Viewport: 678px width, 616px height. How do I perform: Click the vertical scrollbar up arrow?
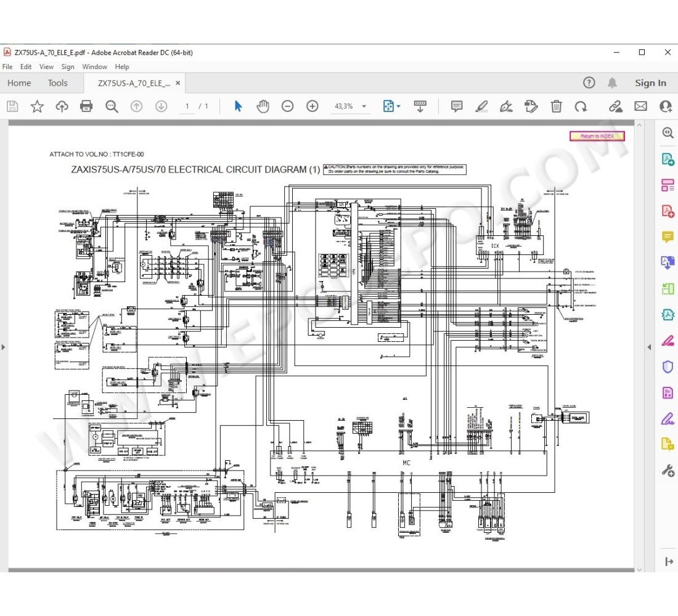639,124
